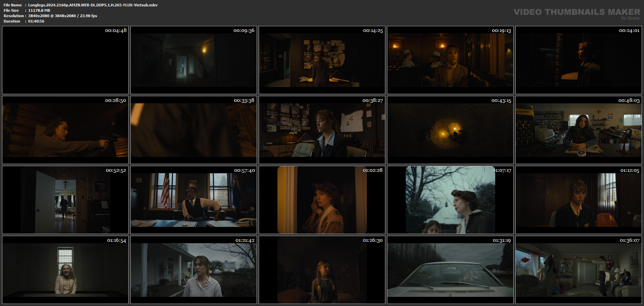Click the 00:09:36 timestamp label

tap(244, 30)
